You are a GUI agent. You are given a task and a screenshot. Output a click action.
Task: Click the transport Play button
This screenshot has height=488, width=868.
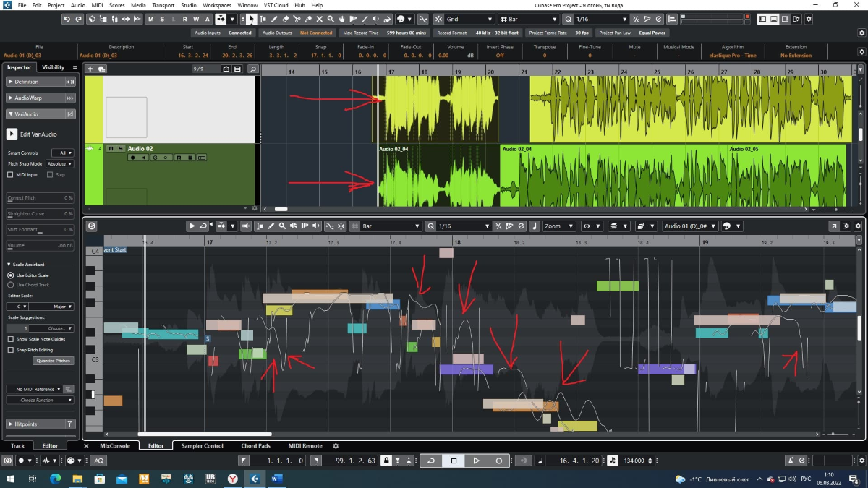coord(476,461)
